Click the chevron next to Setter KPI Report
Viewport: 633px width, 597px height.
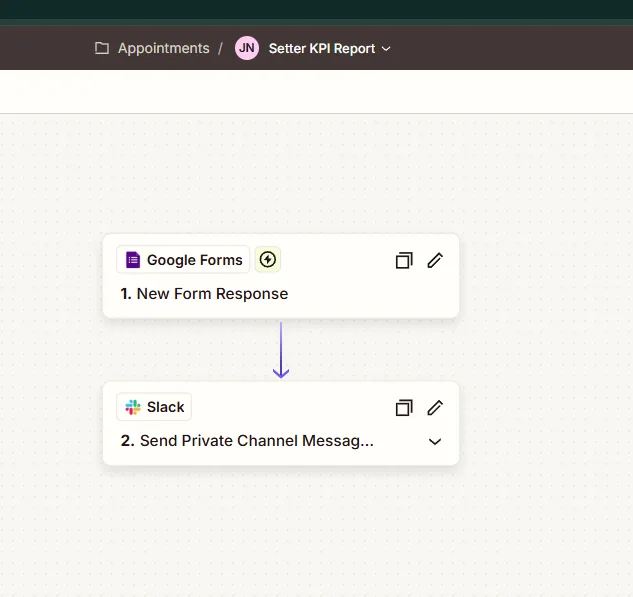click(386, 49)
